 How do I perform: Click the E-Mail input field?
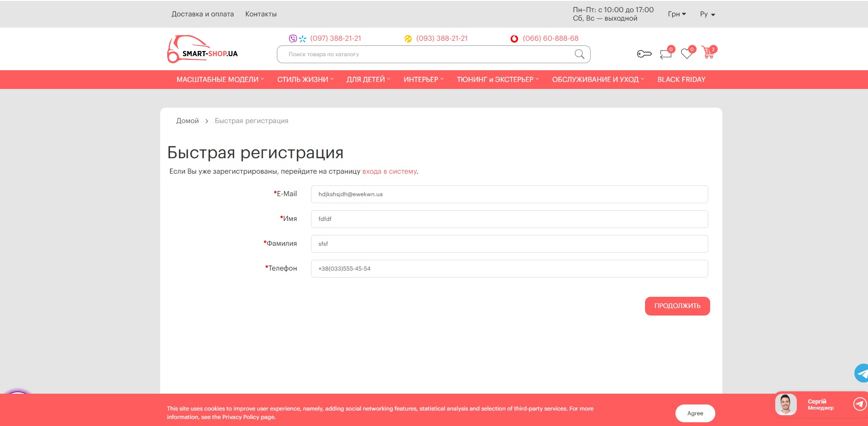point(509,194)
